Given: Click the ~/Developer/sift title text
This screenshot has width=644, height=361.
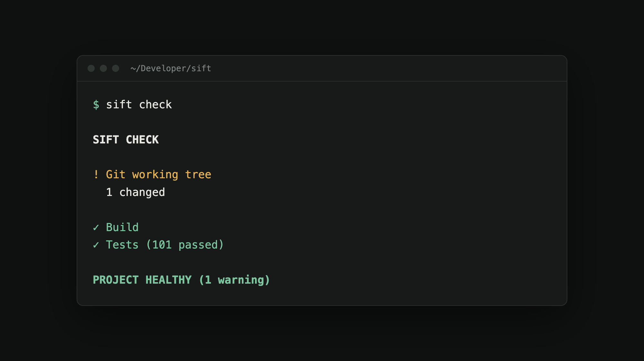Looking at the screenshot, I should pyautogui.click(x=171, y=68).
